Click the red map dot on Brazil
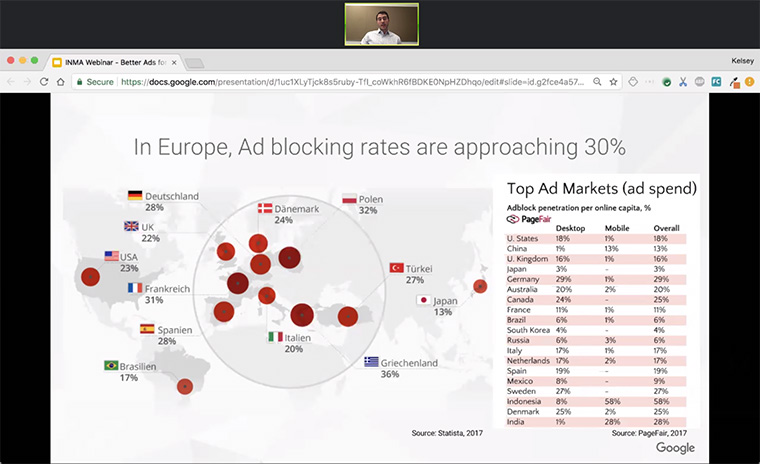760x464 pixels. point(185,386)
